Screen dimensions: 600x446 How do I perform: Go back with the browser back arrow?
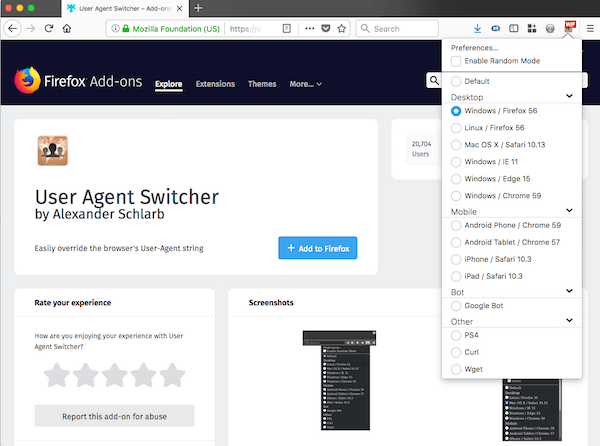coord(12,29)
